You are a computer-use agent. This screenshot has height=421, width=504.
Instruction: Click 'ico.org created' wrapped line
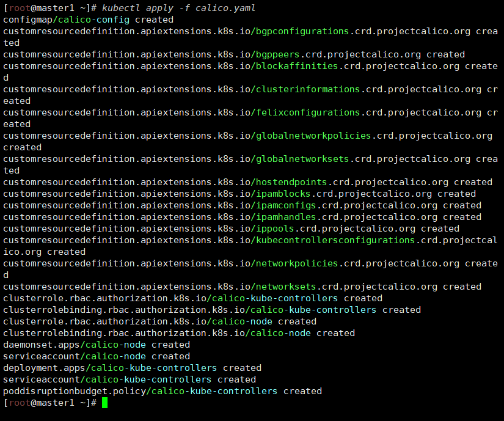(x=45, y=252)
